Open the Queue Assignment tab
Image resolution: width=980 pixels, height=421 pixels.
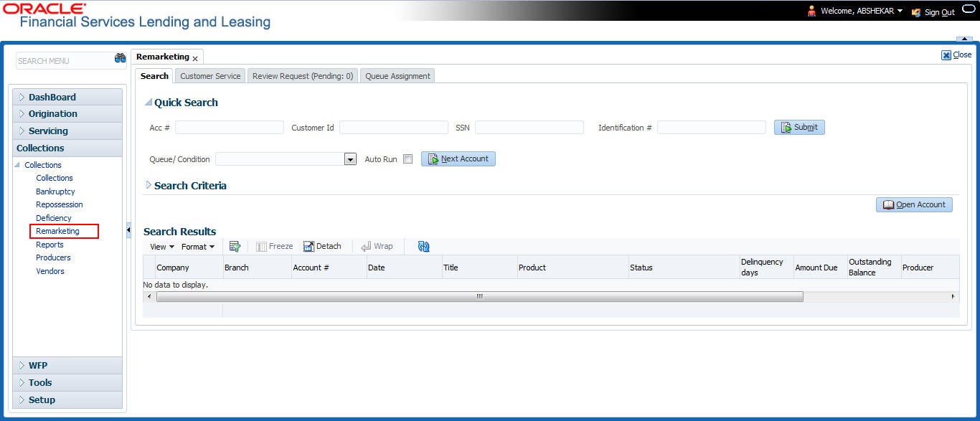[x=397, y=75]
